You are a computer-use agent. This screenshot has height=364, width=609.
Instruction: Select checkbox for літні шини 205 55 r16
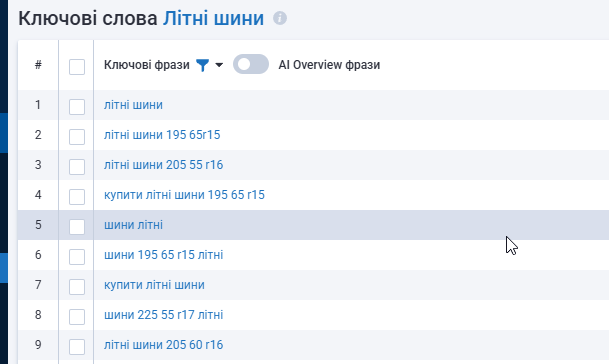tap(77, 167)
